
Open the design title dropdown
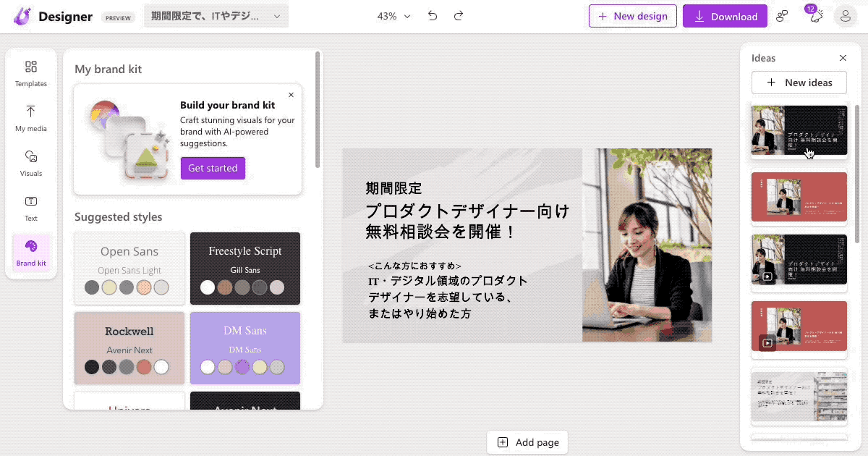[216, 14]
